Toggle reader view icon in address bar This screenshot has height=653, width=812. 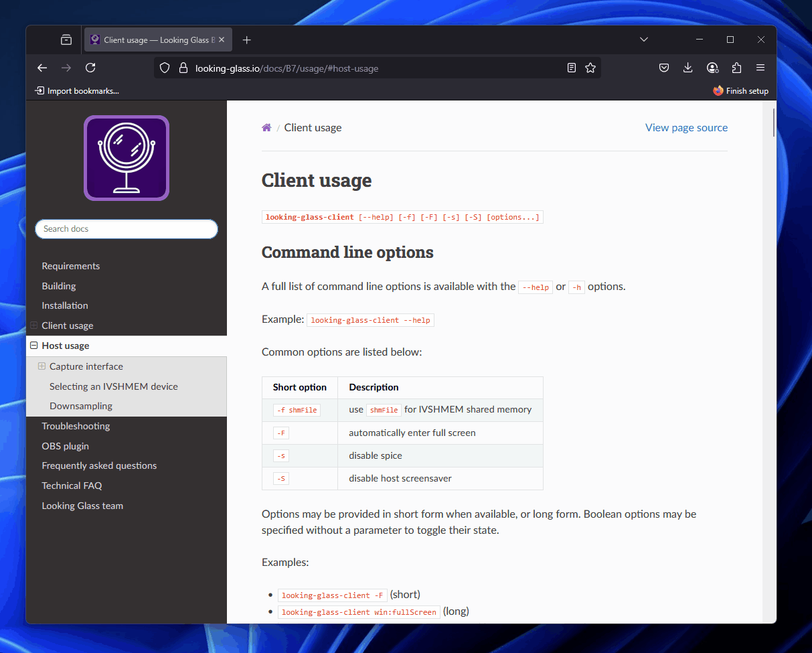[x=571, y=68]
